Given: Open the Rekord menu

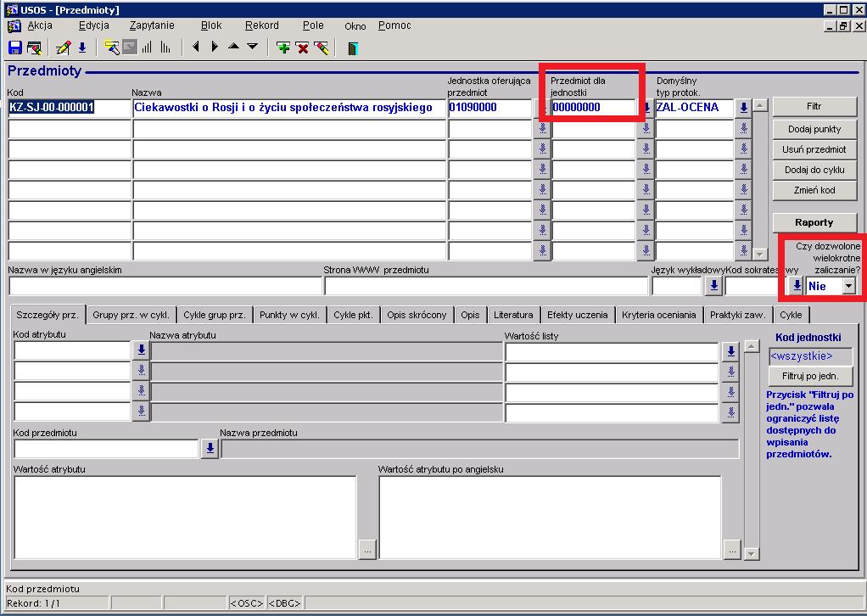Looking at the screenshot, I should [x=262, y=25].
